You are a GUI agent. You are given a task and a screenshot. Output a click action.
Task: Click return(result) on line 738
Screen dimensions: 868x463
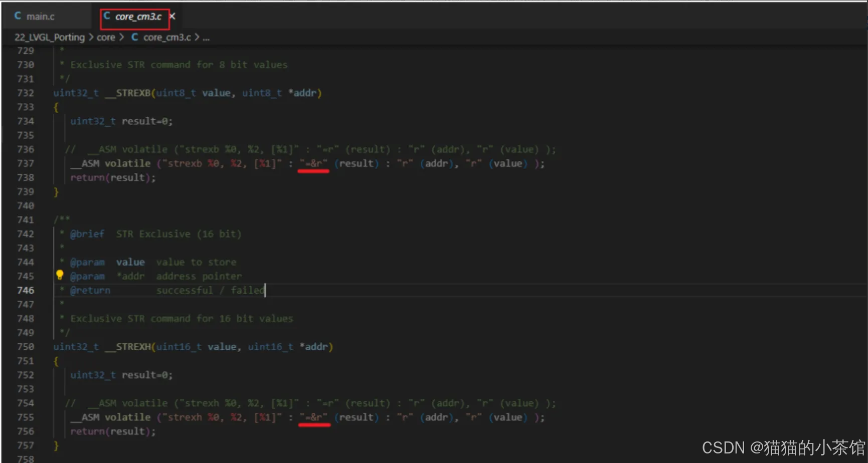coord(113,178)
